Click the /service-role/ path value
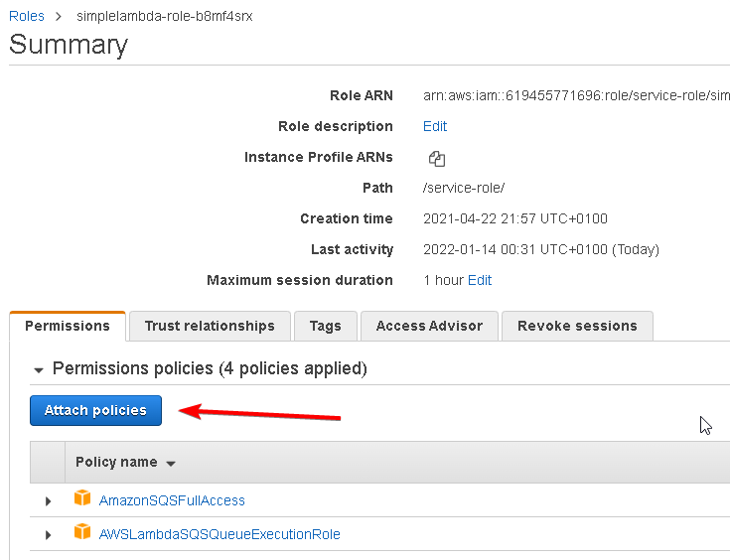Screen dimensions: 730x560 (464, 188)
